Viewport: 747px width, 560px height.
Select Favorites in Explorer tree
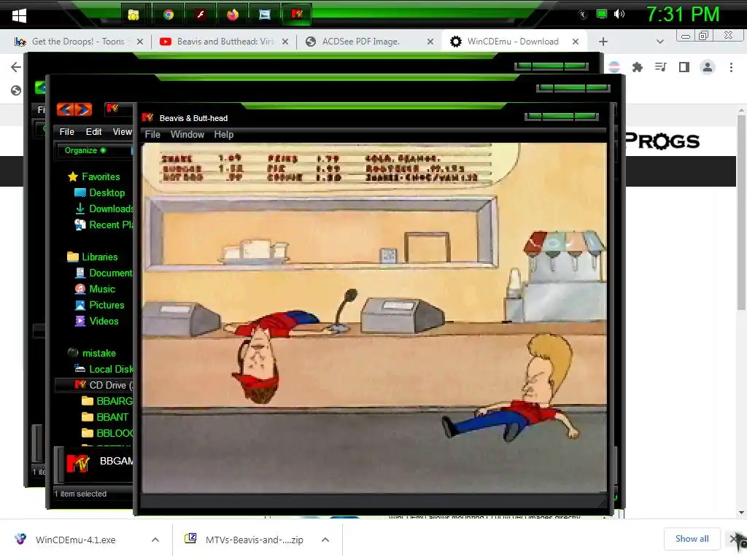click(101, 176)
